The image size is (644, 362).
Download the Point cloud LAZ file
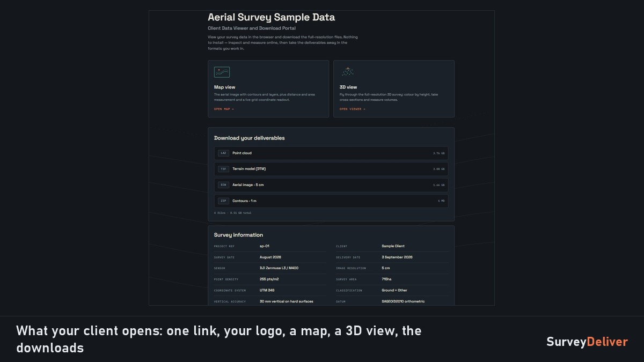pyautogui.click(x=331, y=153)
